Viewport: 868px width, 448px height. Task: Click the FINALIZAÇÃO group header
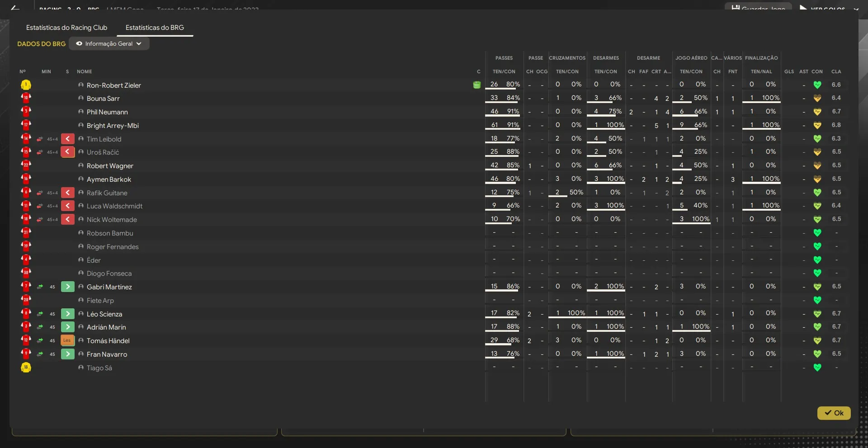coord(761,58)
